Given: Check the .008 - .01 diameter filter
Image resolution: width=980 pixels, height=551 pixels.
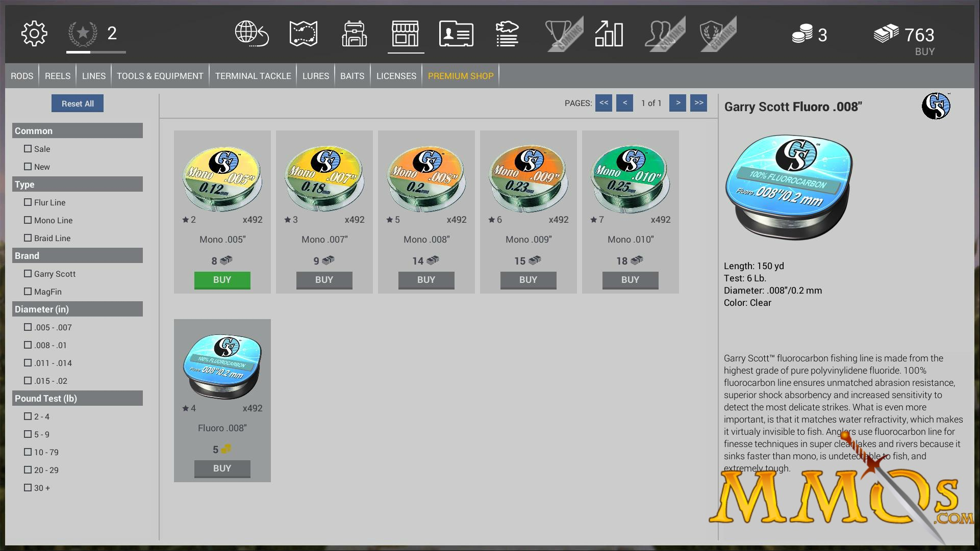Looking at the screenshot, I should [28, 345].
